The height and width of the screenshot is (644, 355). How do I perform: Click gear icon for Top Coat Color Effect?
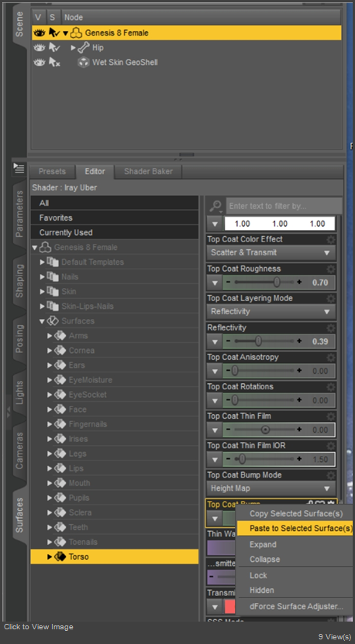point(331,239)
